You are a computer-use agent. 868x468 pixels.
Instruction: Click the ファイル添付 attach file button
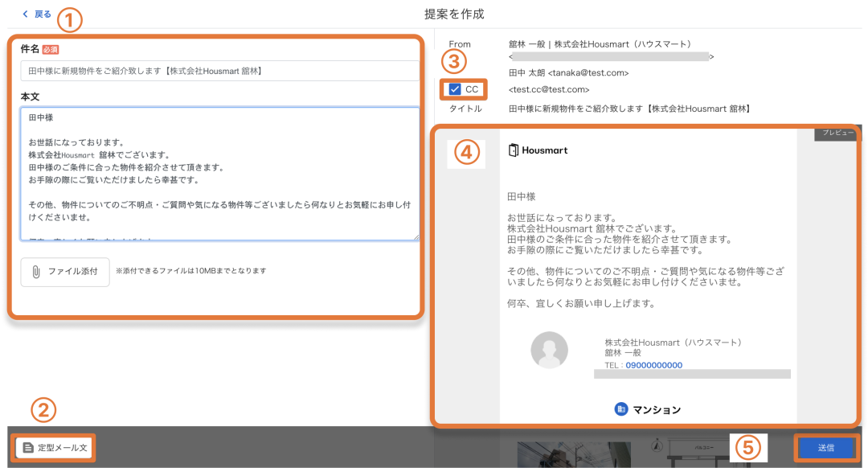(x=65, y=272)
